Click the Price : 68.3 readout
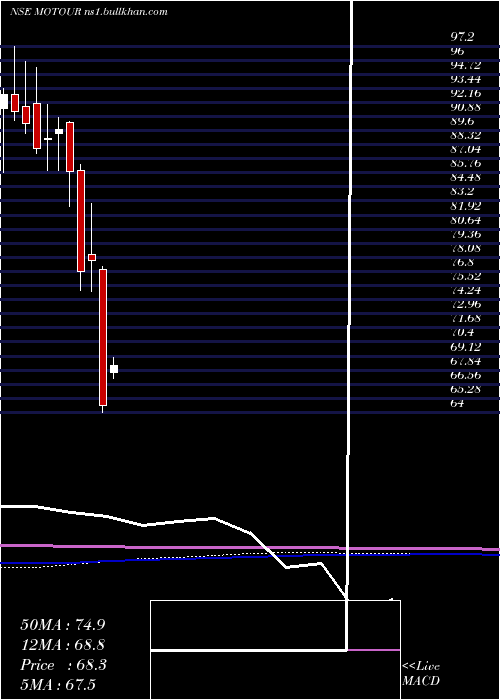 point(63,665)
